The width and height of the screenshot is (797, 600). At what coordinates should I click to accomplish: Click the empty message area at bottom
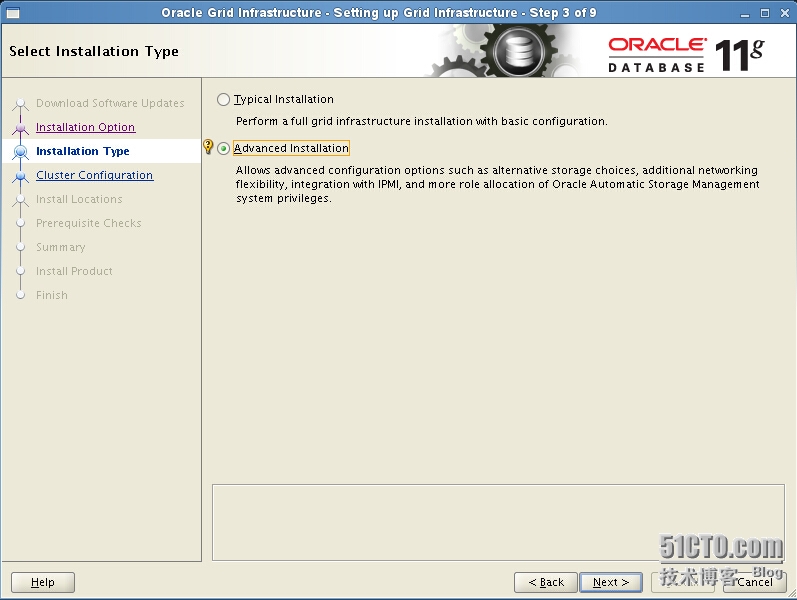(x=498, y=522)
